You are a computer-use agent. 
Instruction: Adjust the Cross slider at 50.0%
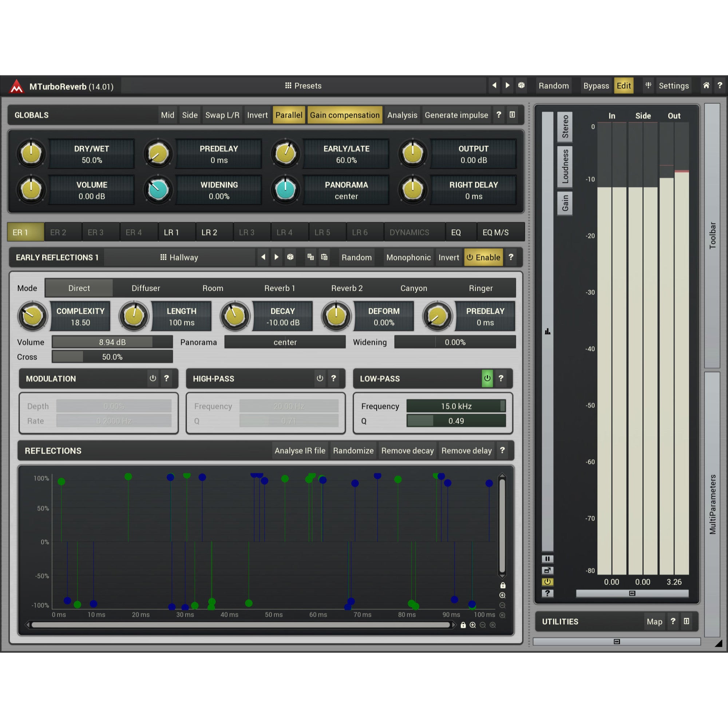click(x=112, y=357)
